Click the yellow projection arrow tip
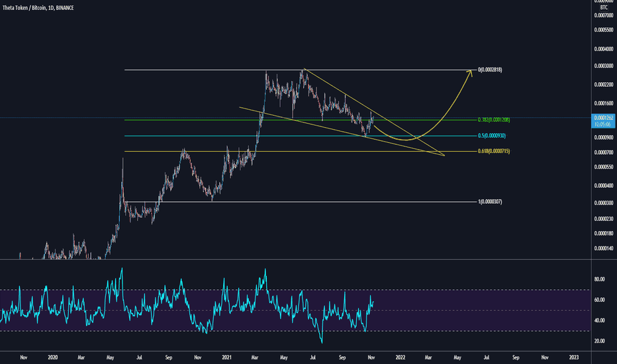617x364 pixels. pyautogui.click(x=471, y=71)
